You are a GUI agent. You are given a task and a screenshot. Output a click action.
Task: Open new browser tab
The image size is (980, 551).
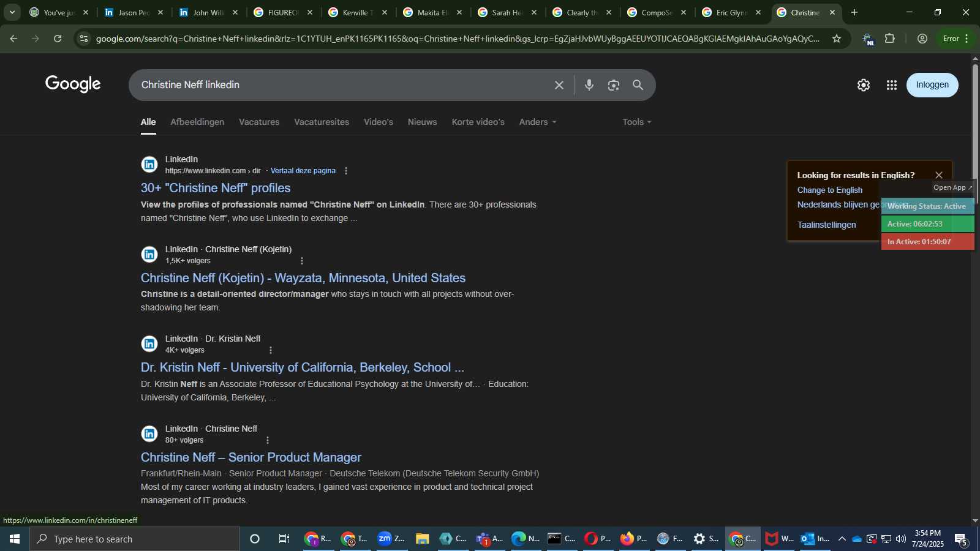point(854,12)
